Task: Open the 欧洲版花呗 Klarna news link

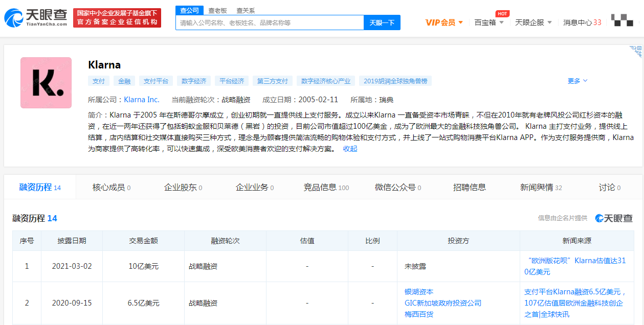Action: pos(575,266)
